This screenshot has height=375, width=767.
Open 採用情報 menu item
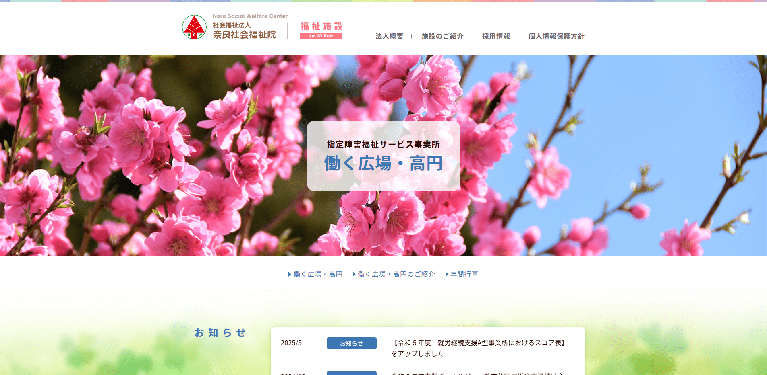[496, 36]
